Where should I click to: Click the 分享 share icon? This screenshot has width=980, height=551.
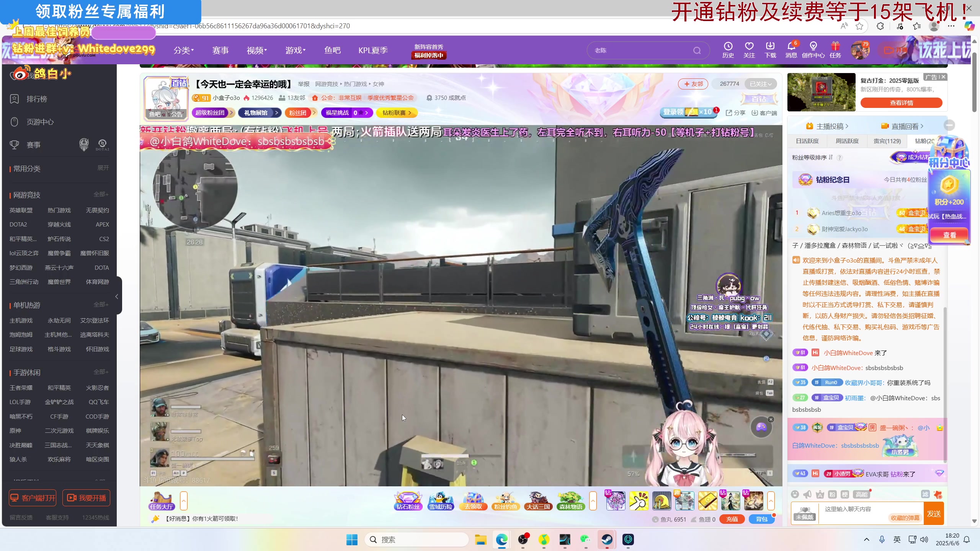point(735,113)
